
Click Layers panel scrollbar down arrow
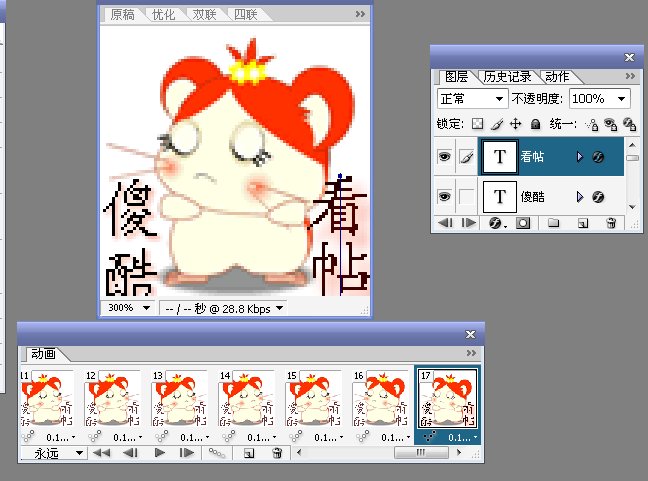(632, 207)
